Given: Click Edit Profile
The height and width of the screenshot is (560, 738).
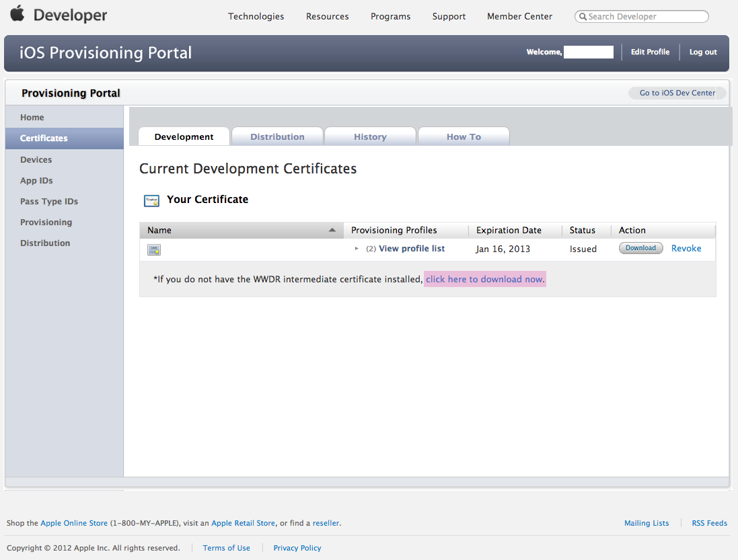Looking at the screenshot, I should point(650,52).
